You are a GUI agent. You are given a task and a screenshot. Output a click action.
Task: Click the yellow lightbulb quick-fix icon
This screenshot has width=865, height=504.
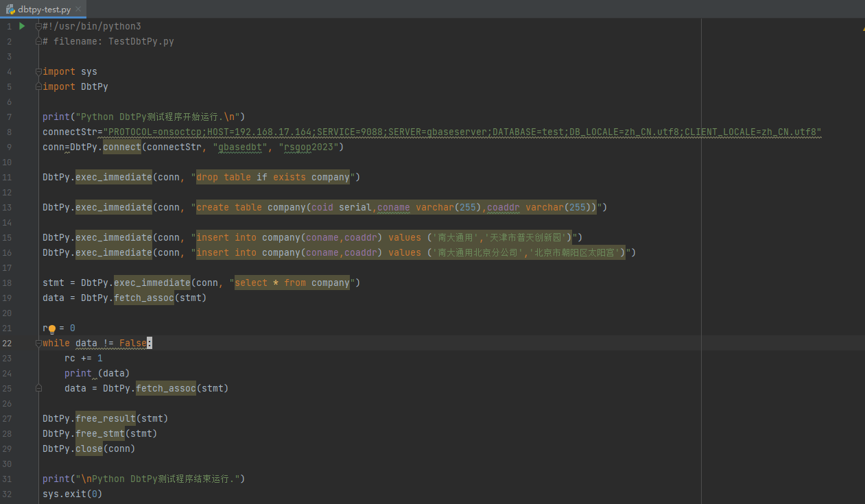point(52,328)
